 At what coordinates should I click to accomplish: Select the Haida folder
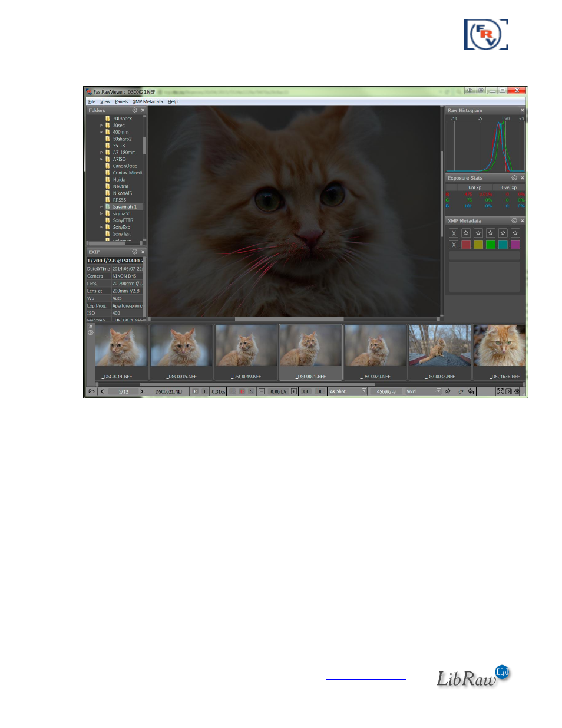pos(119,180)
